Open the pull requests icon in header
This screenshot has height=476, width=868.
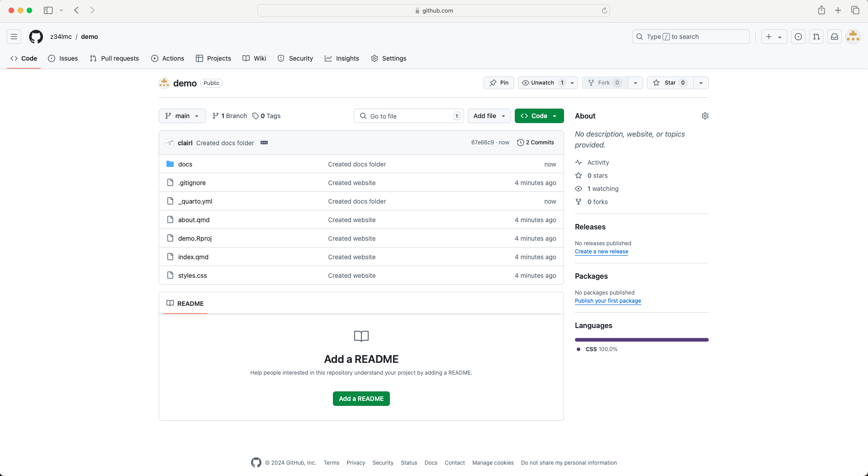point(816,37)
